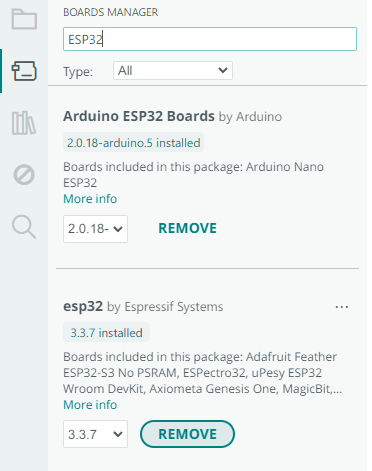Open the Search magnifier sidebar icon

[x=24, y=227]
